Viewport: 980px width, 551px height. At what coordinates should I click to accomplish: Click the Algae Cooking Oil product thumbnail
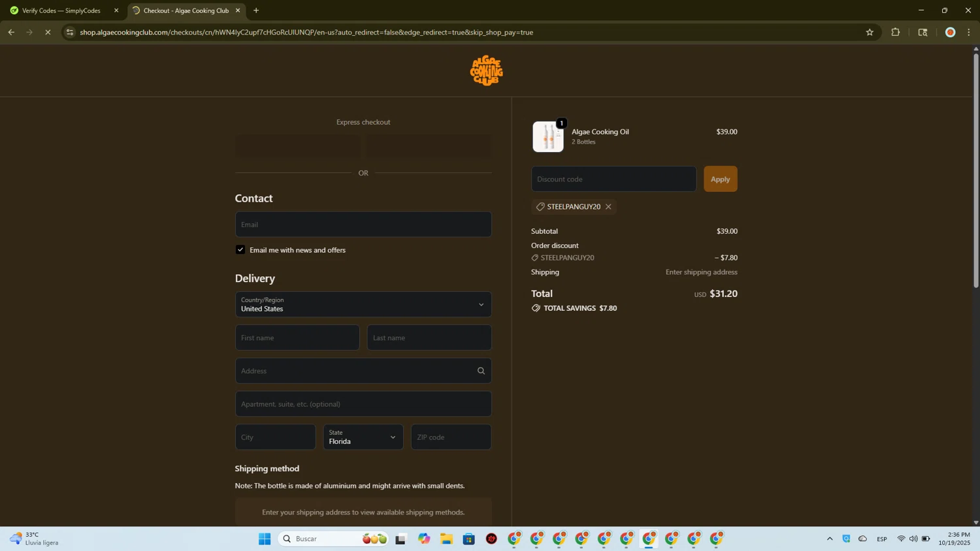pos(548,136)
